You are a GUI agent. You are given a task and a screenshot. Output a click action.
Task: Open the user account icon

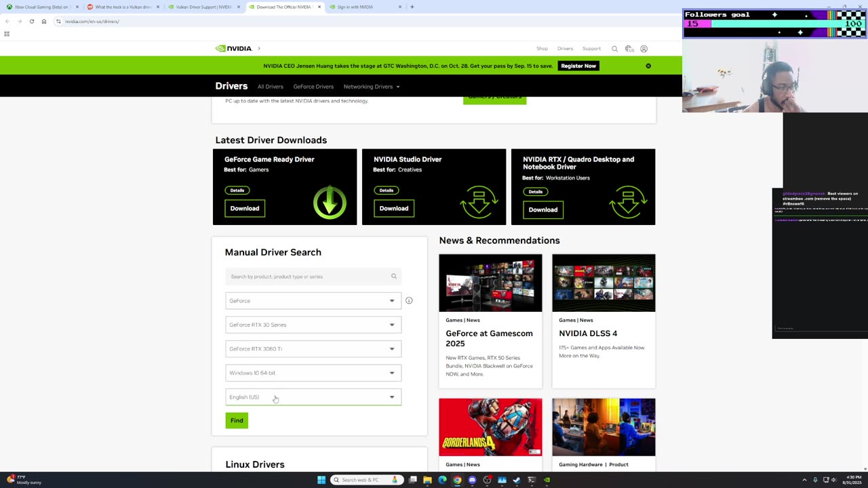tap(644, 49)
